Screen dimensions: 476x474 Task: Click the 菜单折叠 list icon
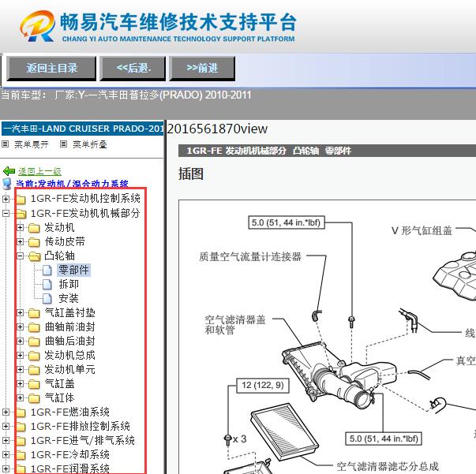tap(63, 144)
